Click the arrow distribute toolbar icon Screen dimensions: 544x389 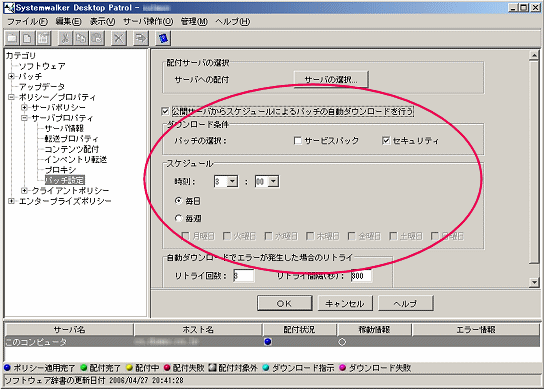point(141,38)
